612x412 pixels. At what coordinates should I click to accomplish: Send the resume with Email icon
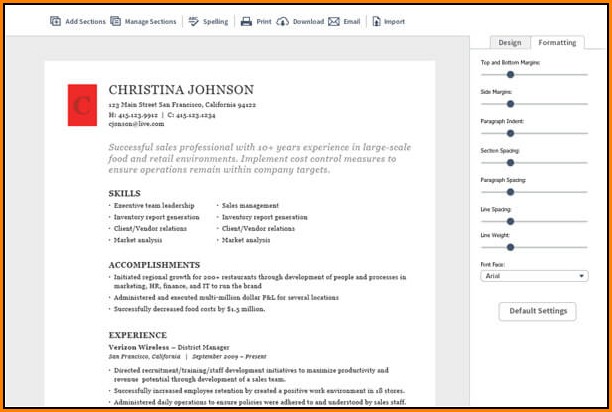click(334, 21)
